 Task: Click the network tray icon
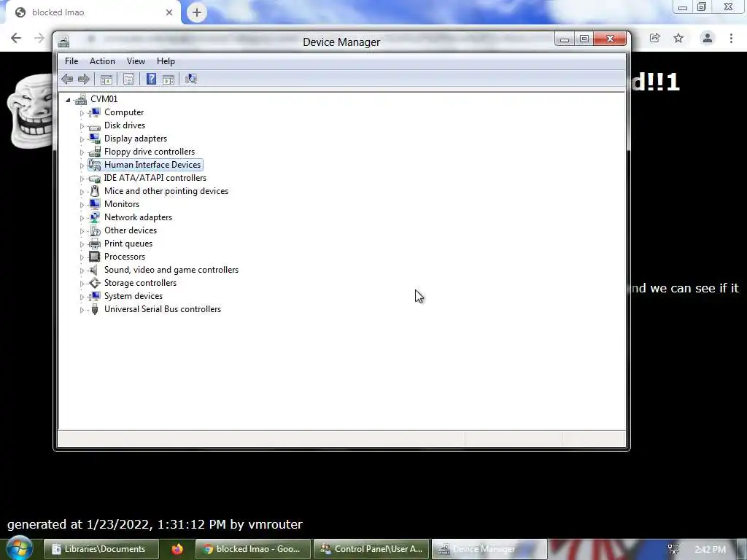[673, 550]
